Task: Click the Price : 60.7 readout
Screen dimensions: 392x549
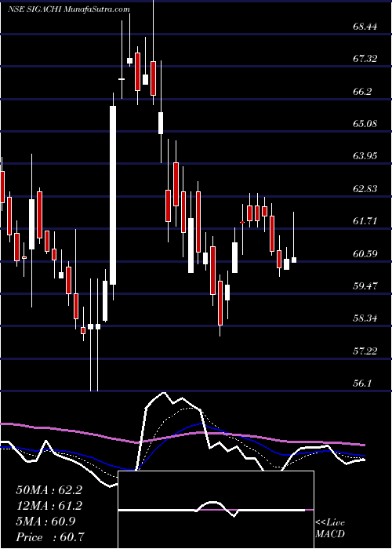Action: (49, 537)
